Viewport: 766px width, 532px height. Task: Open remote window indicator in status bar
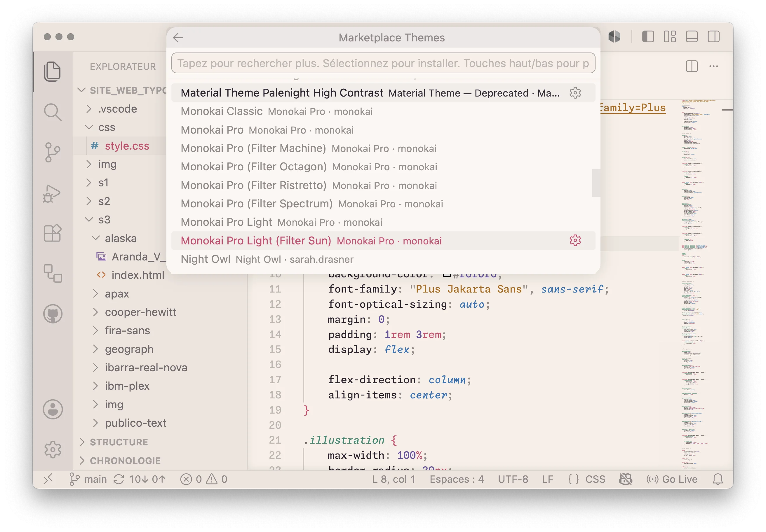point(48,479)
